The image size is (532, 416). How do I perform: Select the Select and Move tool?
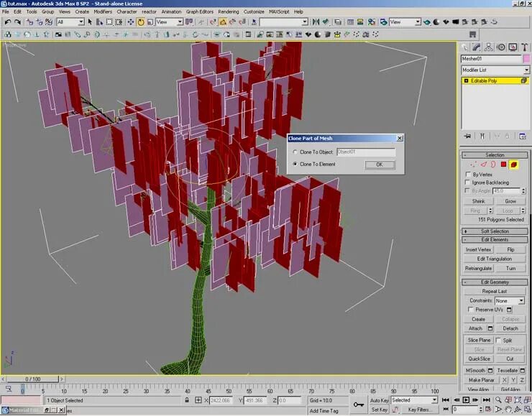pyautogui.click(x=130, y=22)
